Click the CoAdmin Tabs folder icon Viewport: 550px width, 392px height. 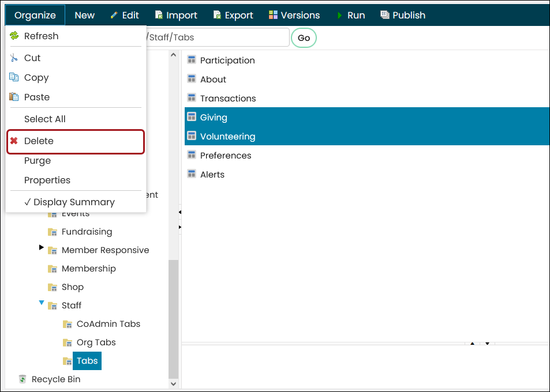pos(68,324)
